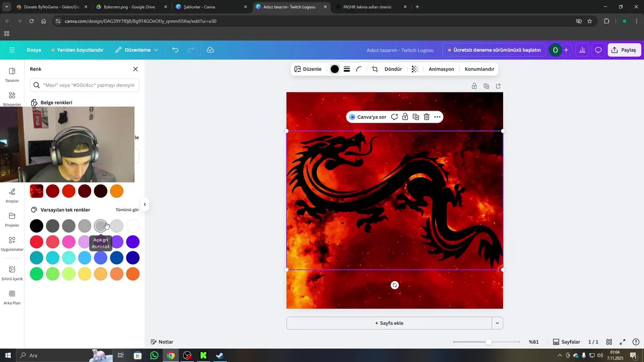This screenshot has width=644, height=362.
Task: Undo the last action
Action: point(175,50)
